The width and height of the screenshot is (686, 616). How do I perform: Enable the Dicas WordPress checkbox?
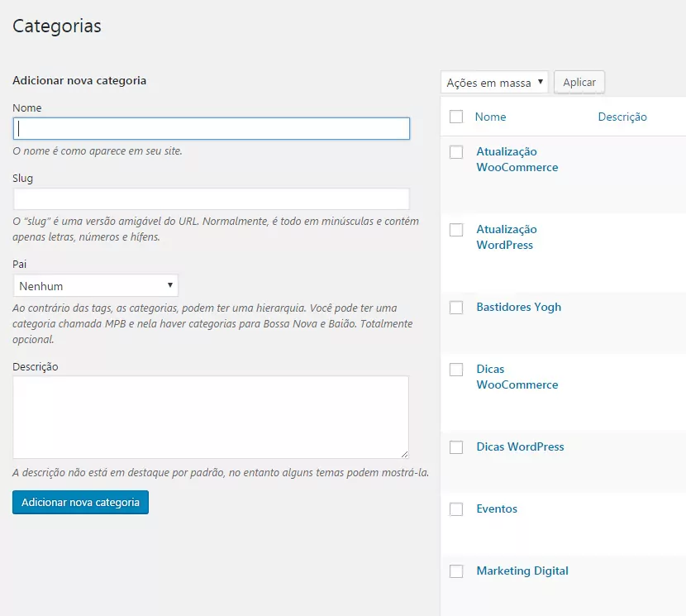pyautogui.click(x=456, y=447)
